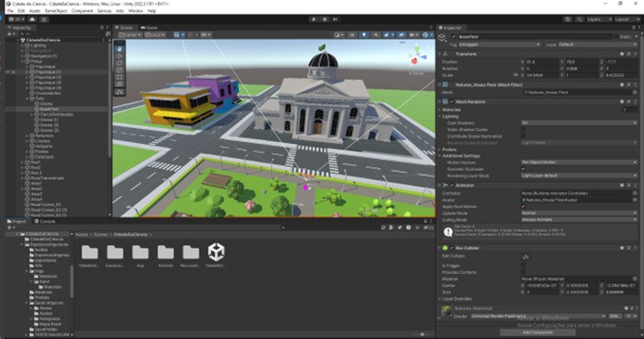Open custom editor tools in scene overlay

click(x=120, y=92)
